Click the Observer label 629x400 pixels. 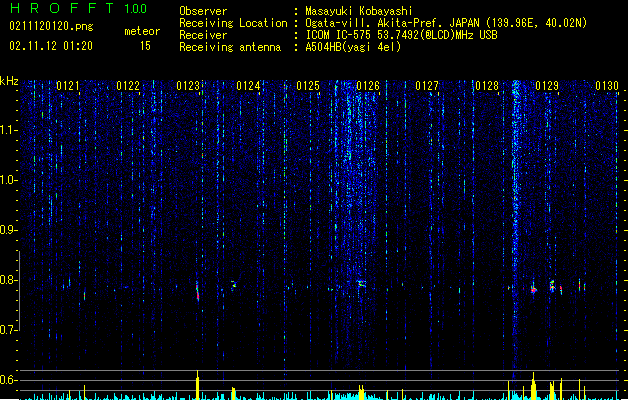point(203,11)
